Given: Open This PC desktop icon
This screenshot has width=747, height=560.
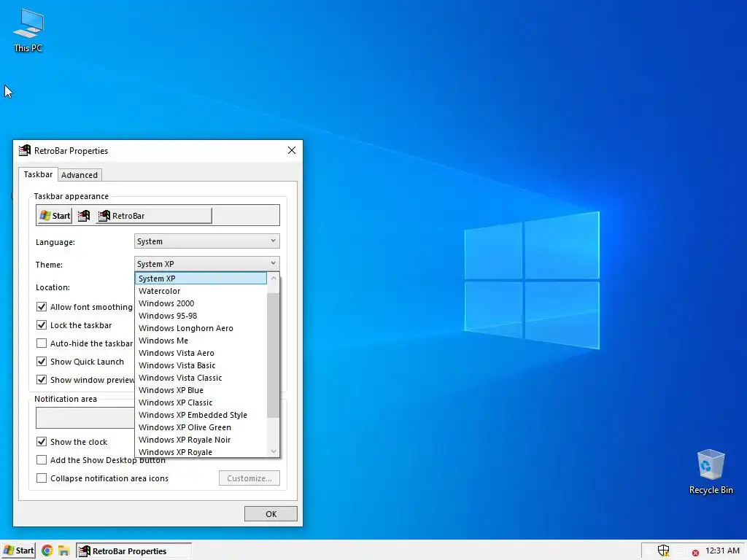Looking at the screenshot, I should pyautogui.click(x=28, y=31).
